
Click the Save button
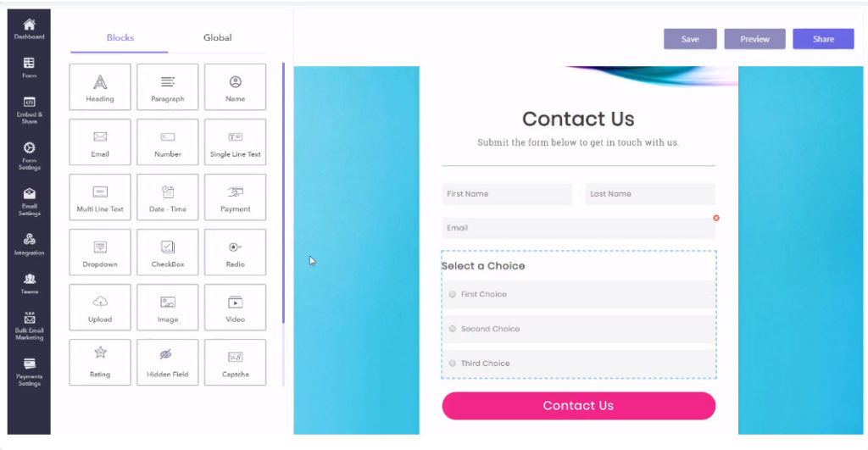click(690, 39)
